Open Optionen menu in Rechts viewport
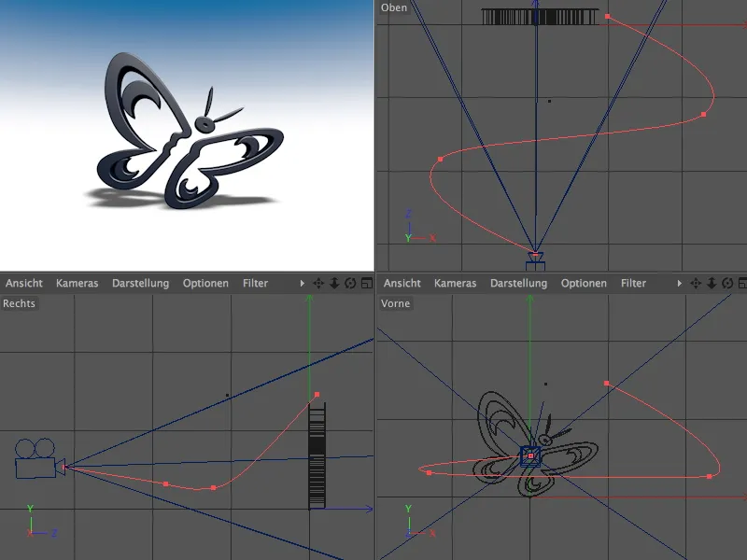 [205, 284]
